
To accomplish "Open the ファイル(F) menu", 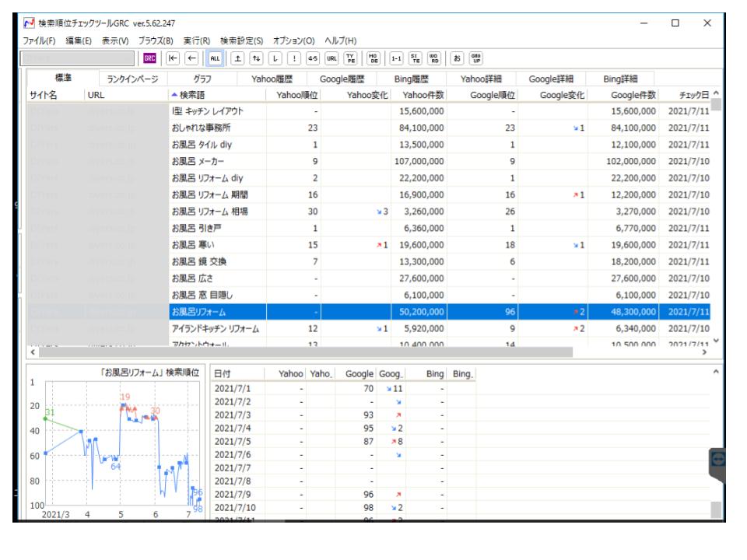I will click(39, 40).
